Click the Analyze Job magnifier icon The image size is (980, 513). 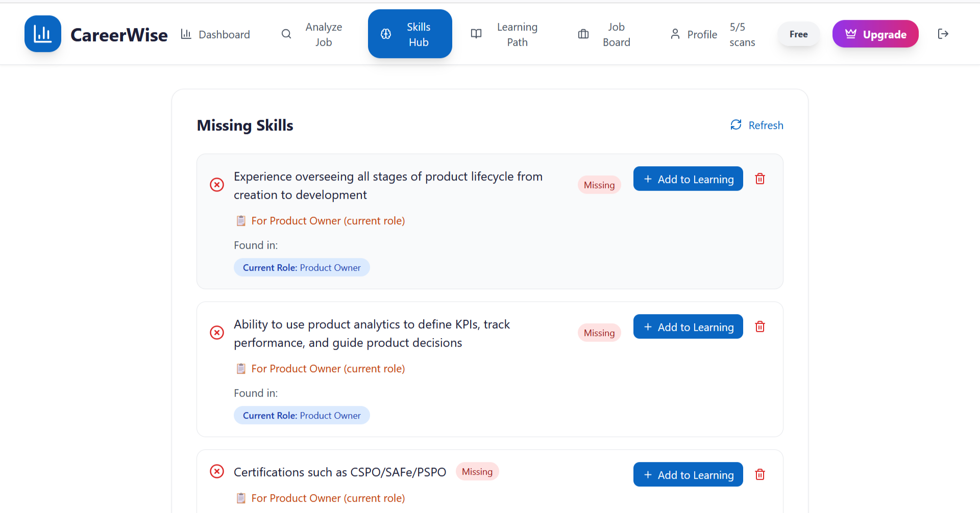[286, 34]
